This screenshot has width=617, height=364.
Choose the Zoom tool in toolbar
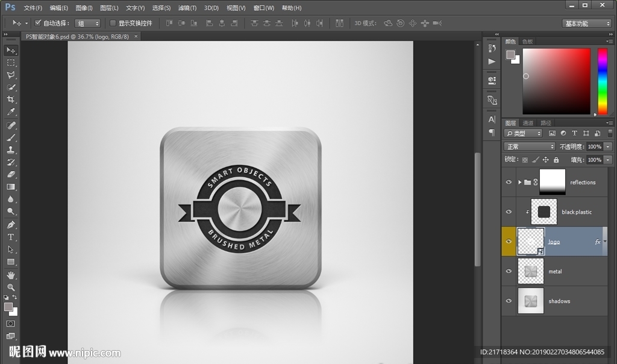point(11,287)
